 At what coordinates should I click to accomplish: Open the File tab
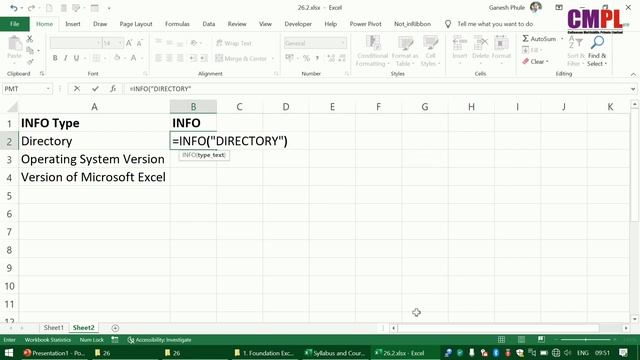click(15, 24)
